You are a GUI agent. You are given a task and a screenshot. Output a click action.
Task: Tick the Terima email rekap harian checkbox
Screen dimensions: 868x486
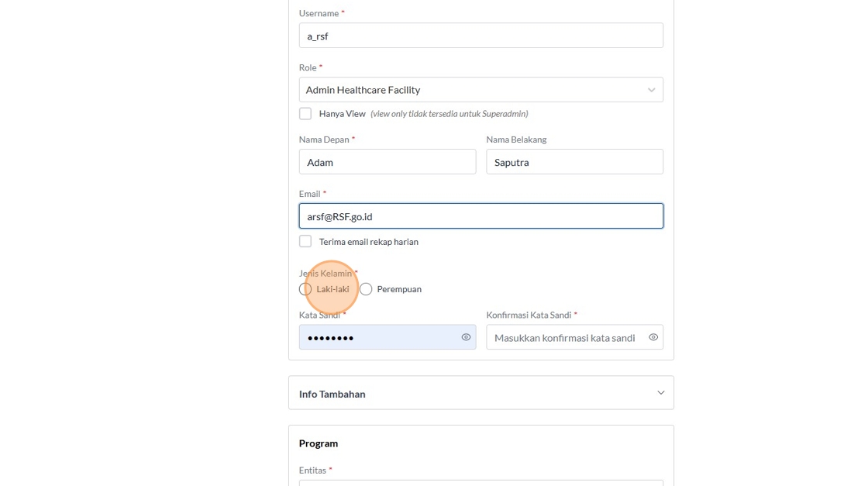click(x=305, y=242)
